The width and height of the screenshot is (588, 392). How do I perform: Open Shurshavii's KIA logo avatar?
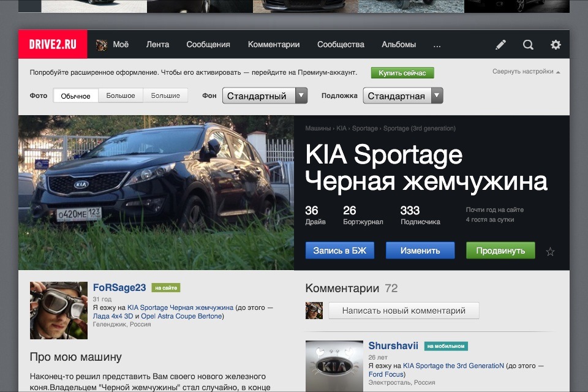tap(334, 366)
